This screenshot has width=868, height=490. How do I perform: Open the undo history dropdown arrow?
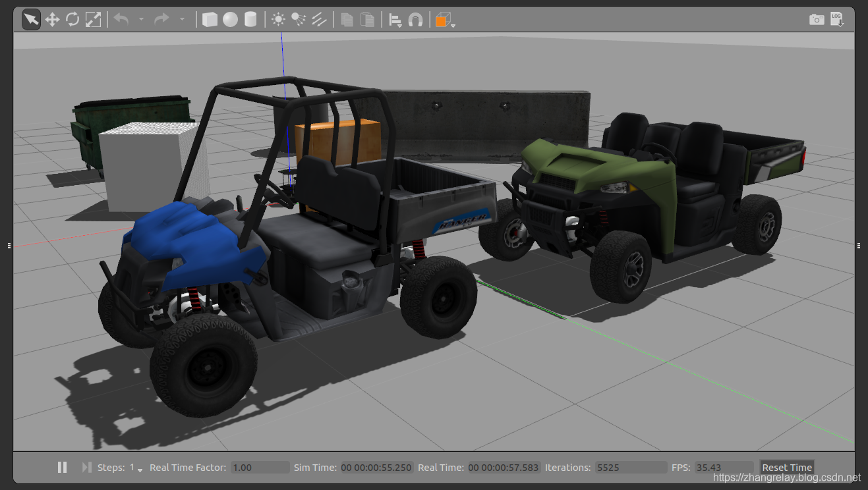click(x=141, y=19)
